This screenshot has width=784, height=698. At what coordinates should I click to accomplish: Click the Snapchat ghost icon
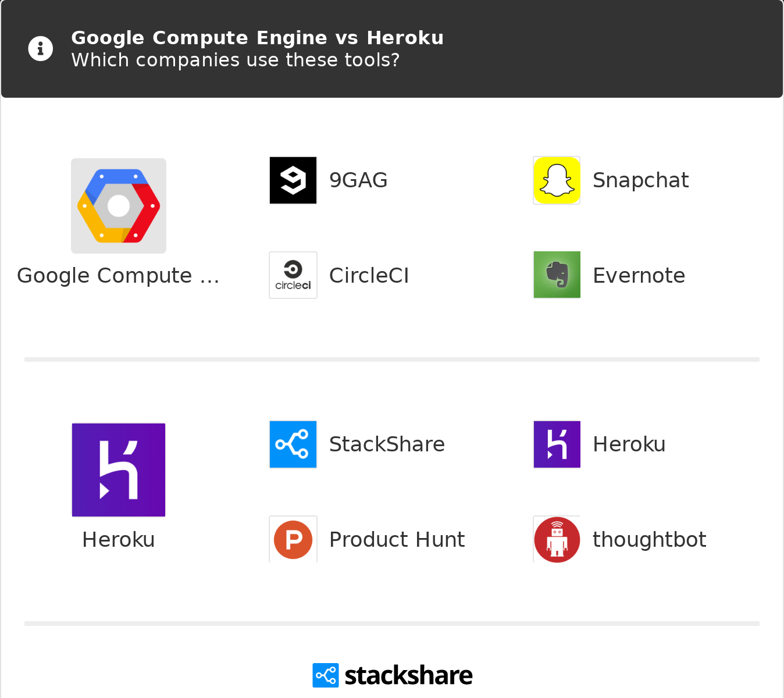[557, 180]
